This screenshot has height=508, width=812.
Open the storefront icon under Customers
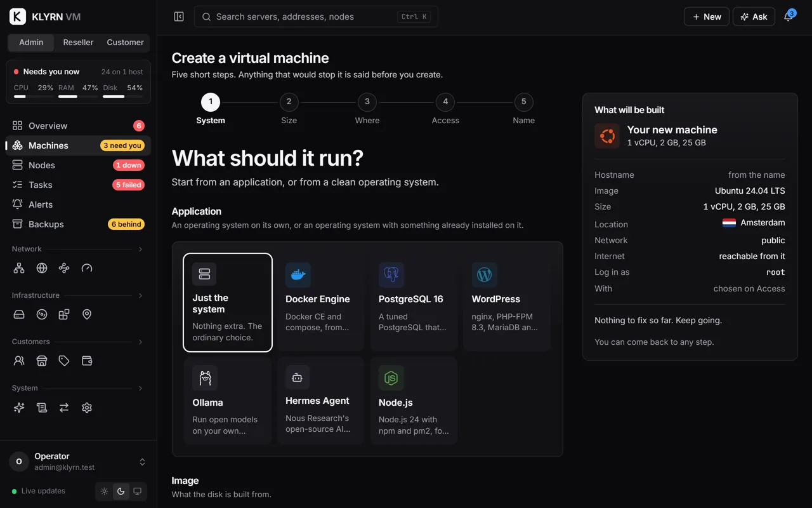[42, 361]
